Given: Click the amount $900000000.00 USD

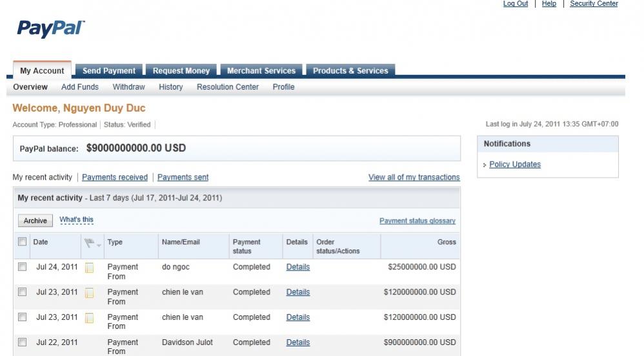Looking at the screenshot, I should tap(419, 342).
